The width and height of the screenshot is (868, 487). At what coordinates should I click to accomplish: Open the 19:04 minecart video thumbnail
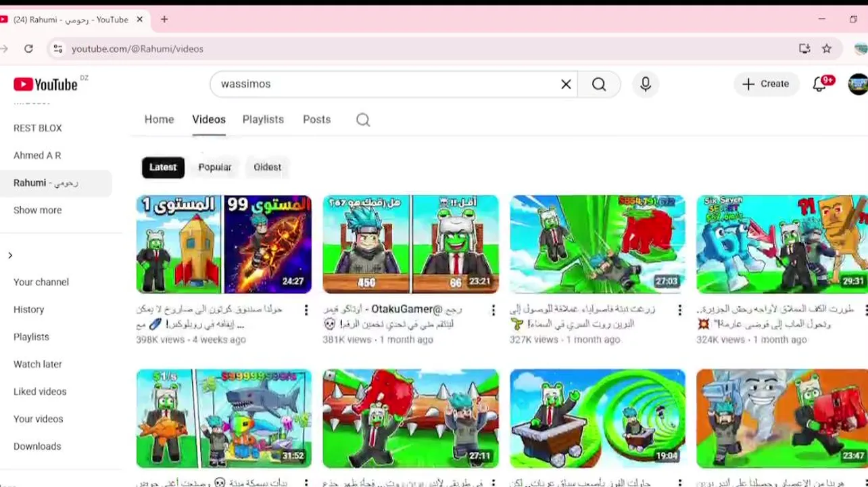pyautogui.click(x=598, y=419)
